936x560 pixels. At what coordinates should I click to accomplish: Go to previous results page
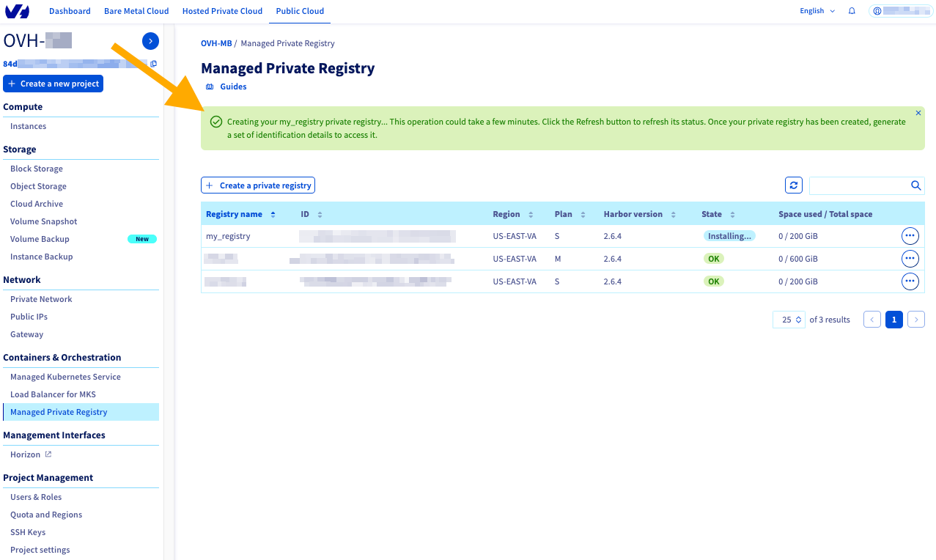pyautogui.click(x=872, y=320)
